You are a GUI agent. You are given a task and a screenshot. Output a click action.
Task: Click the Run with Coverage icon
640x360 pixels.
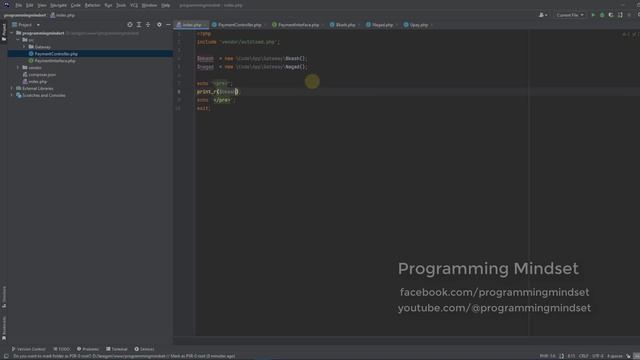coord(611,15)
